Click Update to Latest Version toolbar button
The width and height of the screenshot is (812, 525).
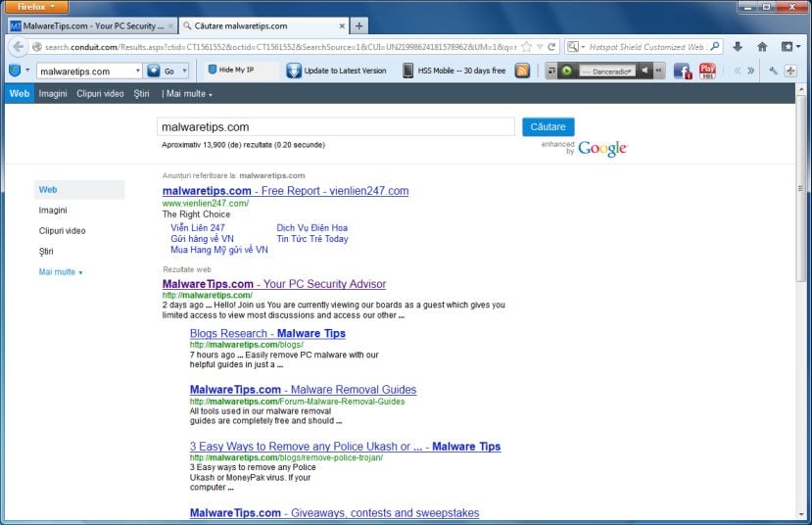(337, 71)
